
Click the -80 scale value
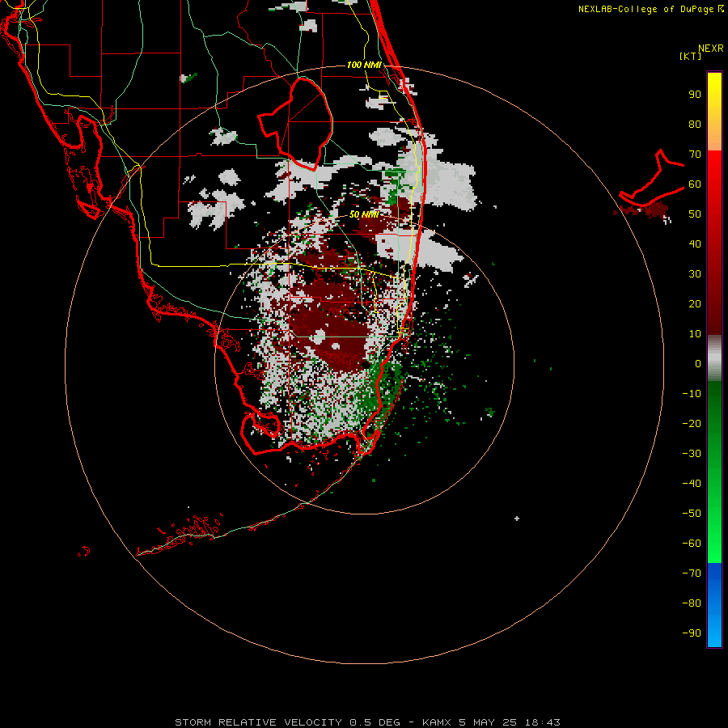coord(692,603)
